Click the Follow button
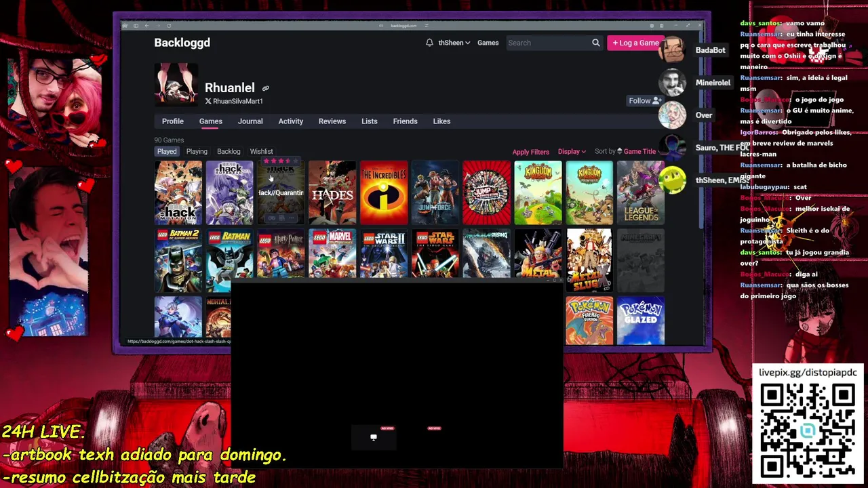The image size is (868, 488). (x=644, y=100)
